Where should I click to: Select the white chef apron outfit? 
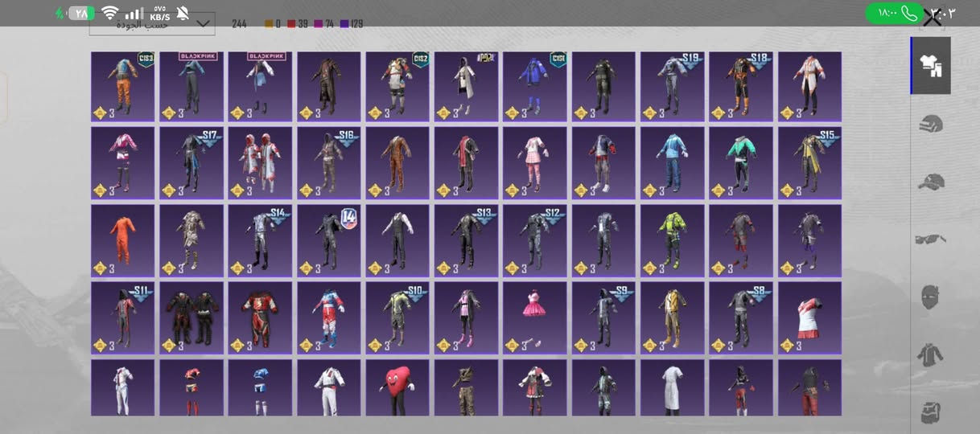tap(673, 387)
